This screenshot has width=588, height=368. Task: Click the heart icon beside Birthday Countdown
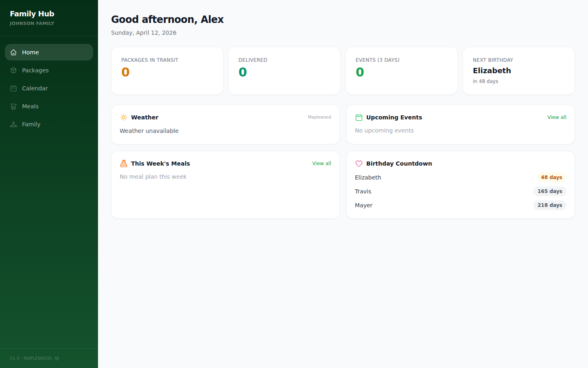[x=359, y=164]
